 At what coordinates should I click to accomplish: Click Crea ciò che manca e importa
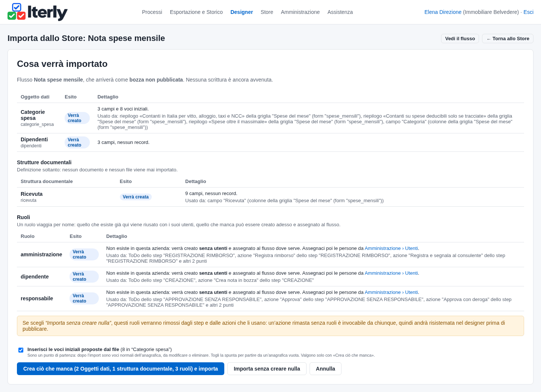click(121, 369)
